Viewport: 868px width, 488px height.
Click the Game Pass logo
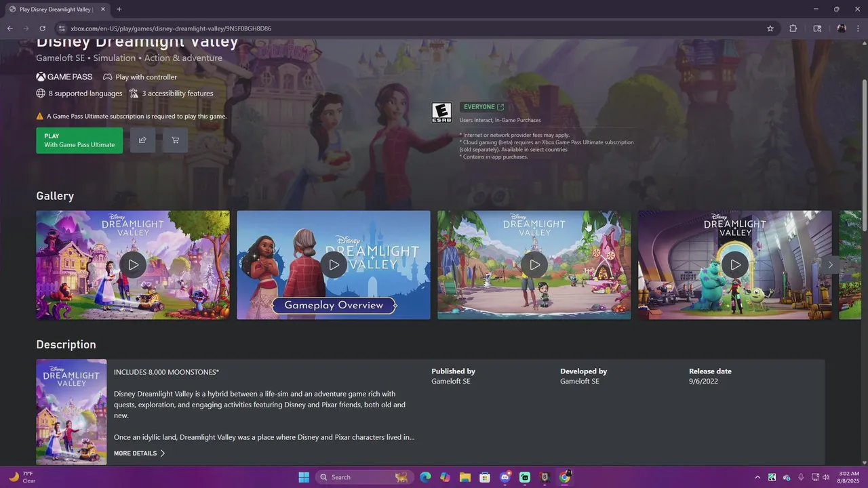point(64,77)
